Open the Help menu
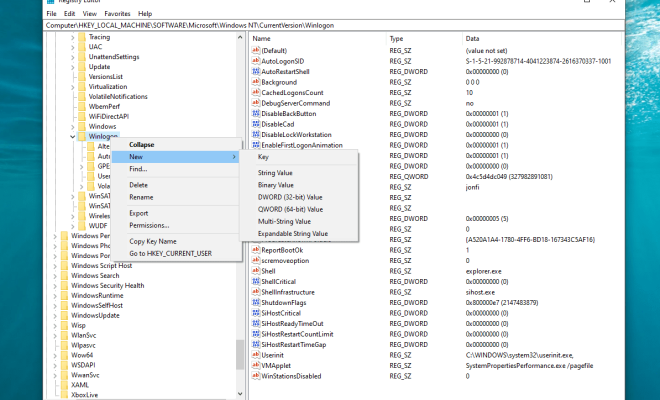The width and height of the screenshot is (660, 400). coord(145,13)
